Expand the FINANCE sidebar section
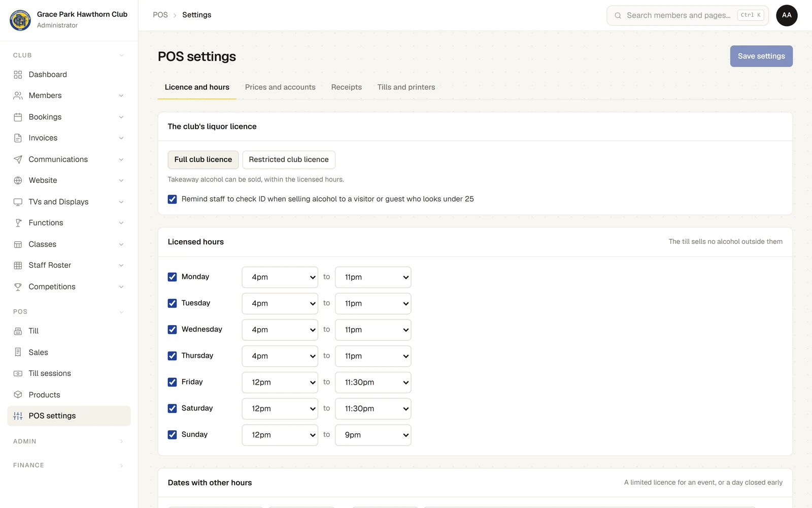The image size is (812, 508). 69,465
